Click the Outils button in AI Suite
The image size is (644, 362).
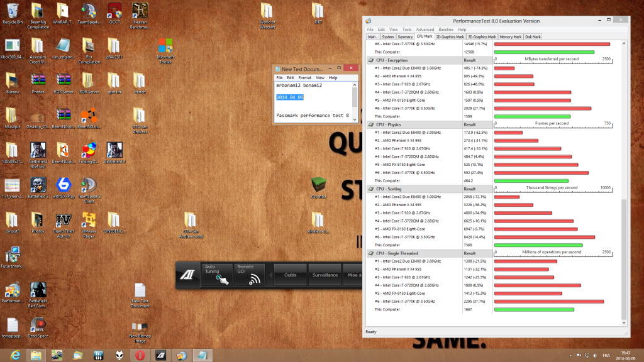coord(290,275)
